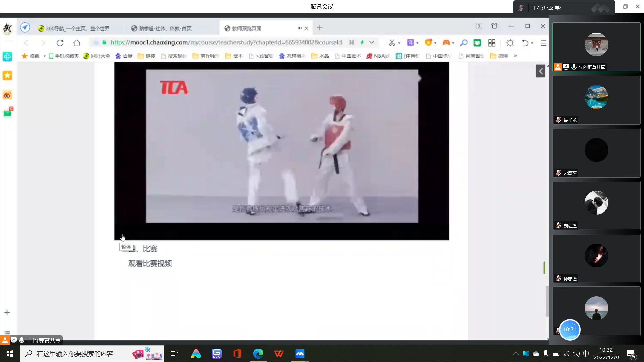Image resolution: width=644 pixels, height=362 pixels.
Task: Click the scissors screenshot tool icon
Action: [x=392, y=43]
